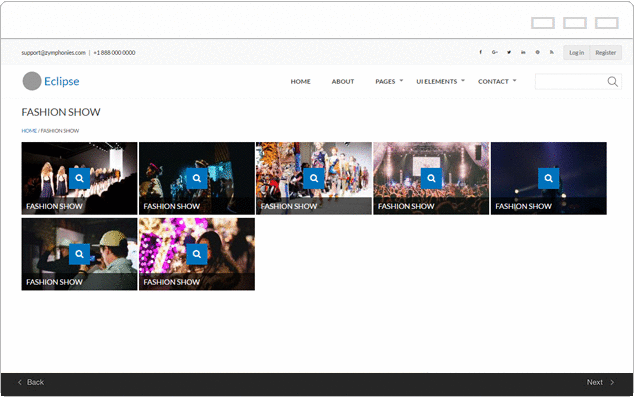Open the Facebook social icon
This screenshot has height=397, width=634.
click(x=480, y=52)
